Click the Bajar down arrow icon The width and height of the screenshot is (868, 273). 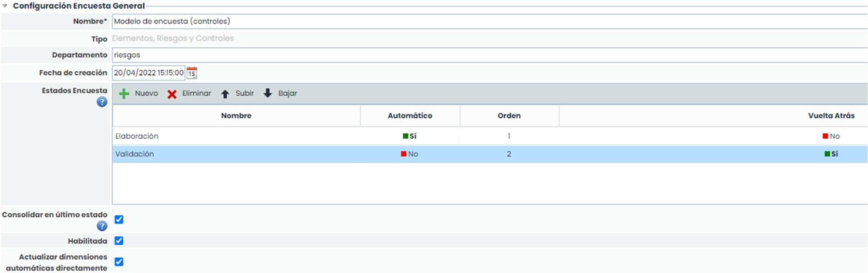pyautogui.click(x=268, y=93)
